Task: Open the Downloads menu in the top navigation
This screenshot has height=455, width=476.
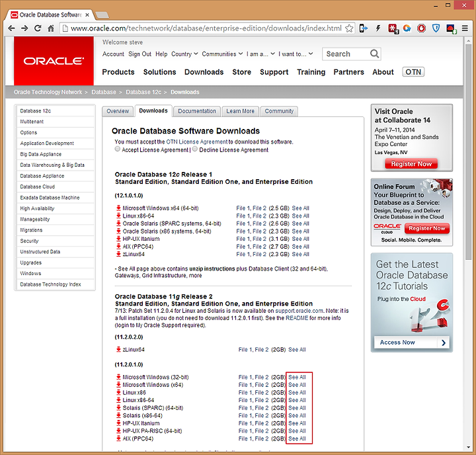Action: (x=204, y=72)
